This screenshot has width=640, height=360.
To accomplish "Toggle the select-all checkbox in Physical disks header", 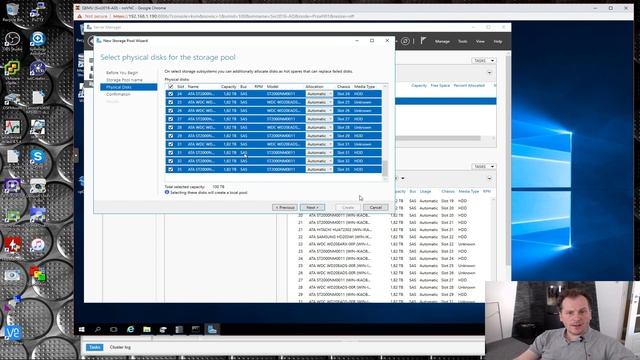I will pyautogui.click(x=171, y=87).
